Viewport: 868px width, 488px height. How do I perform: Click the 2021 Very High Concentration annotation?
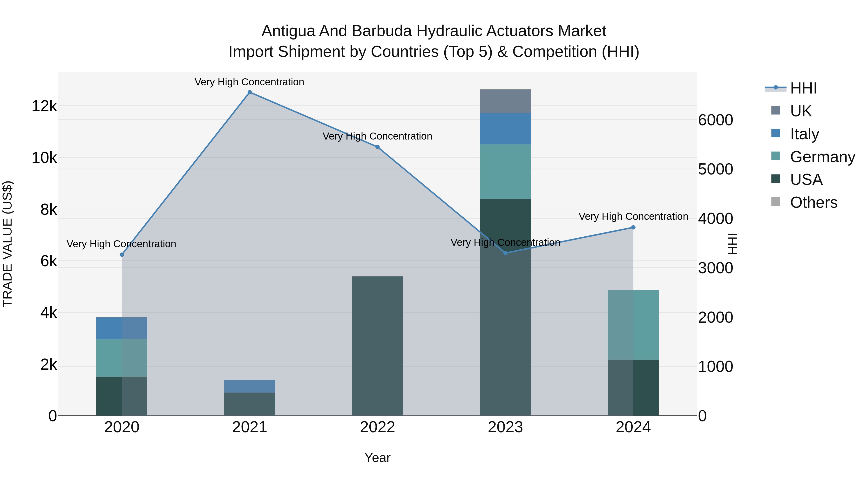coord(249,82)
